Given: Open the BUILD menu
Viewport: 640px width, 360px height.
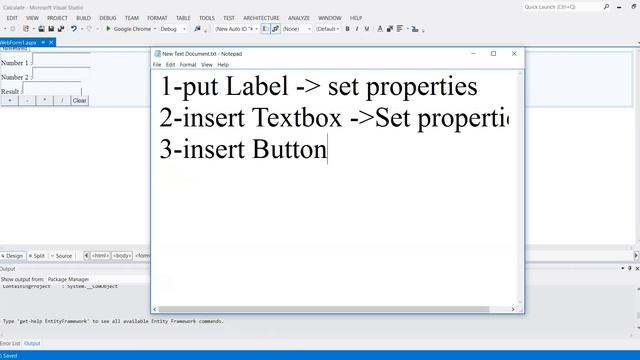Looking at the screenshot, I should [83, 18].
